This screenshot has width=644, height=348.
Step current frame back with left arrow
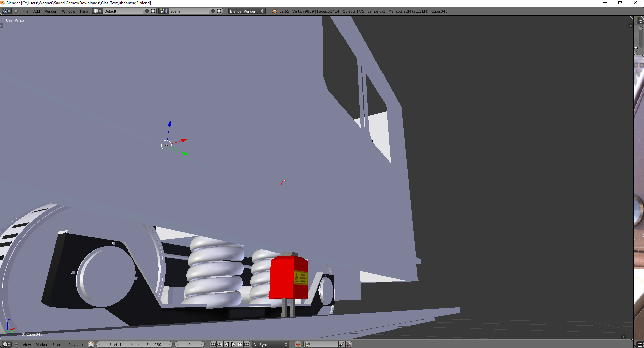click(178, 344)
